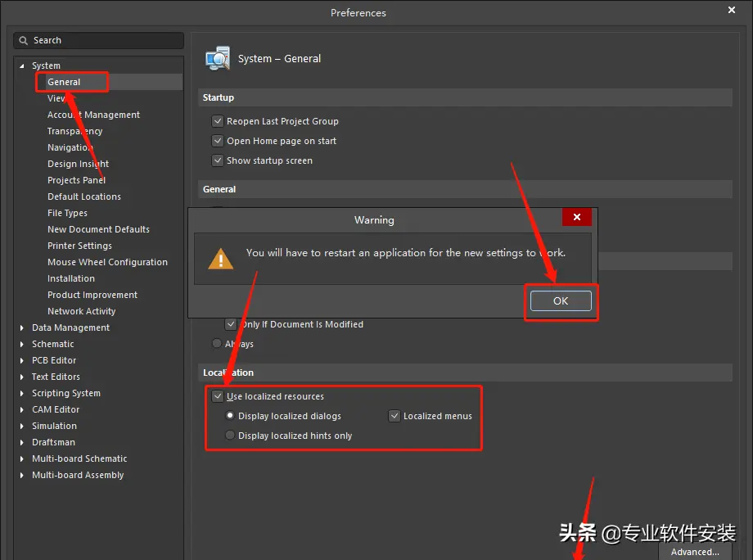
Task: Expand the PCB Editor node
Action: pyautogui.click(x=21, y=360)
